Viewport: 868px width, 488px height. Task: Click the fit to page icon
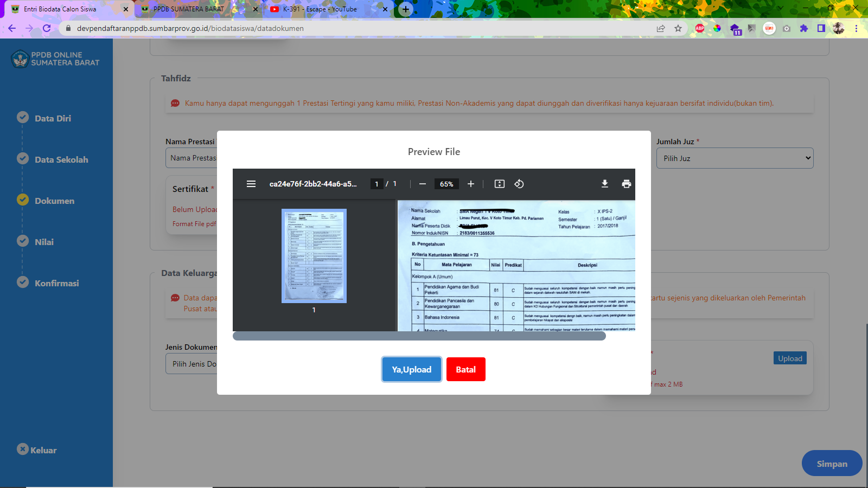500,184
